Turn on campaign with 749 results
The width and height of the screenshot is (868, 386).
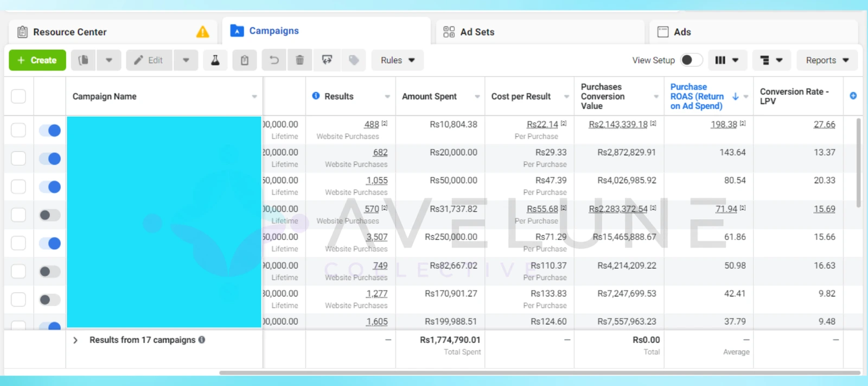tap(50, 271)
